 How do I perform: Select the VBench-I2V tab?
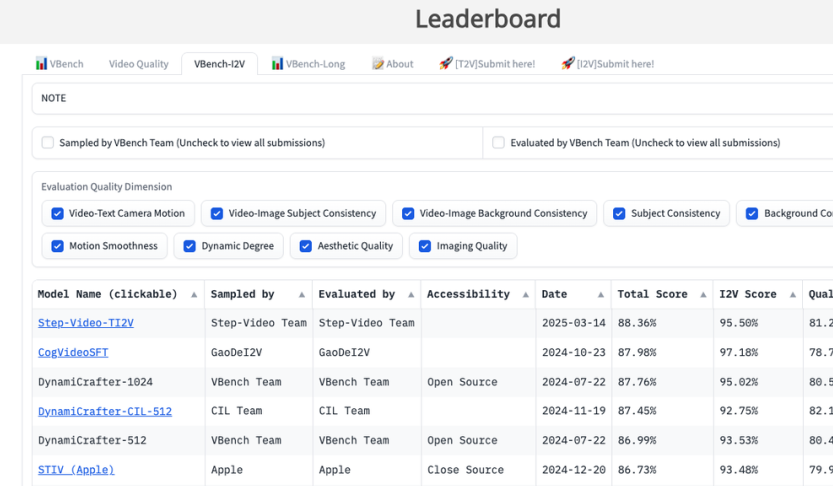pyautogui.click(x=219, y=64)
